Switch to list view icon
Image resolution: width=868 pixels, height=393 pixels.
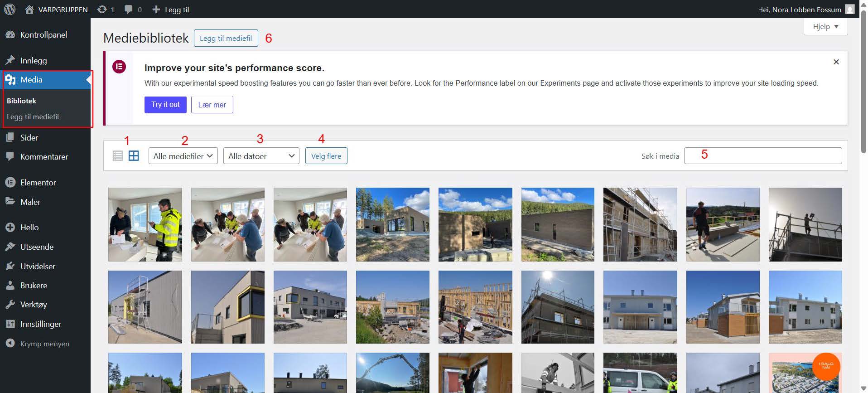[118, 156]
